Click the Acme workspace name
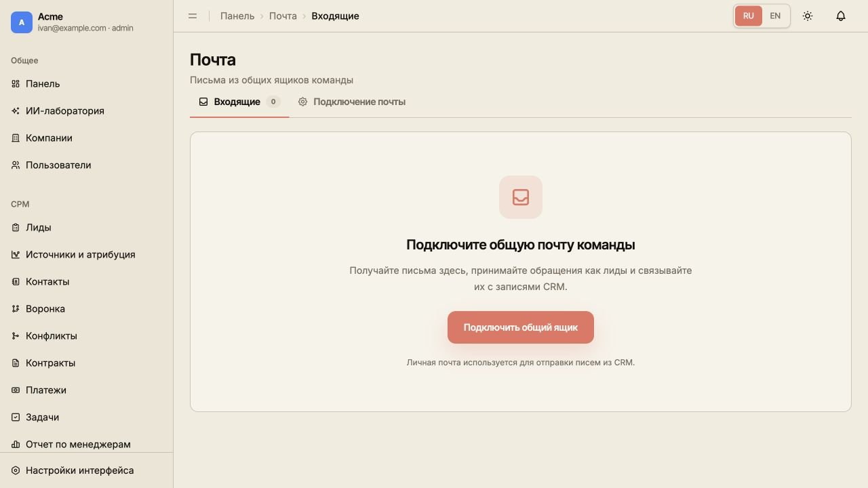The image size is (868, 488). (50, 16)
